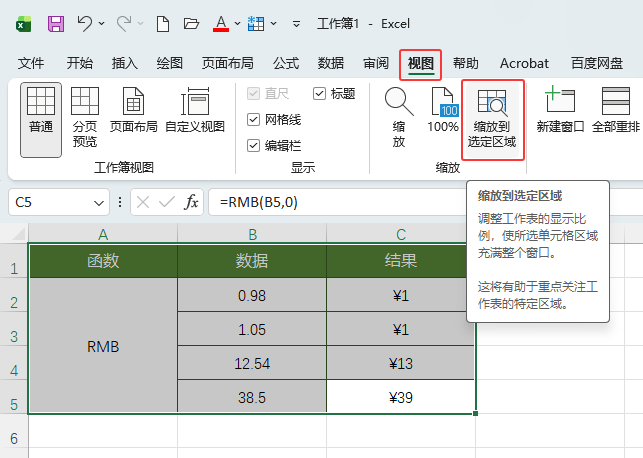Screen dimensions: 643x458
Task: Click the formula bar containing =RMB(B5,0)
Action: (x=336, y=202)
